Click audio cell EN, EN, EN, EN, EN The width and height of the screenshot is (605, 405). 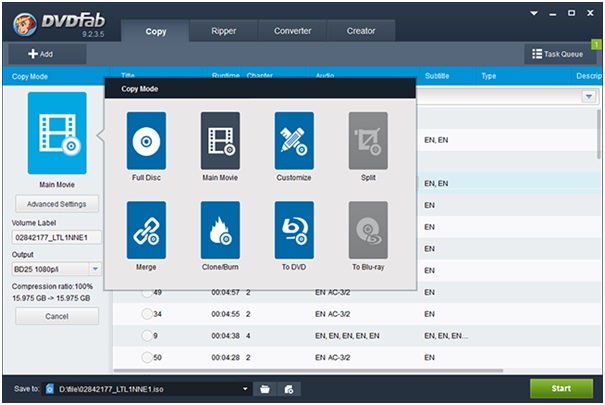(347, 336)
